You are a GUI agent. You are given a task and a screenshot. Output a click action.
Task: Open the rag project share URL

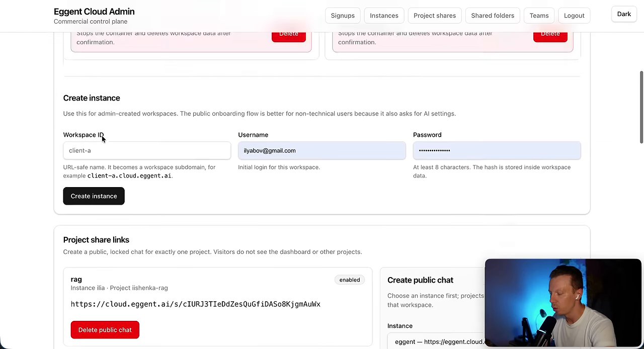click(x=195, y=304)
